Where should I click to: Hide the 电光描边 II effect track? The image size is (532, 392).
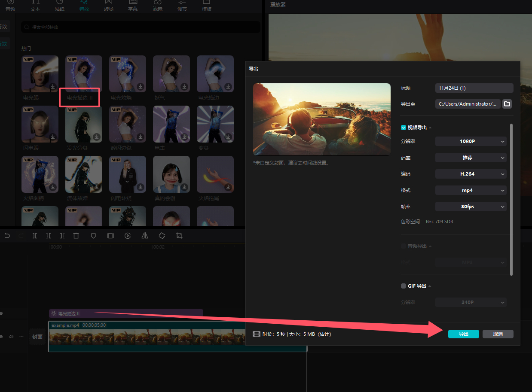click(x=2, y=314)
